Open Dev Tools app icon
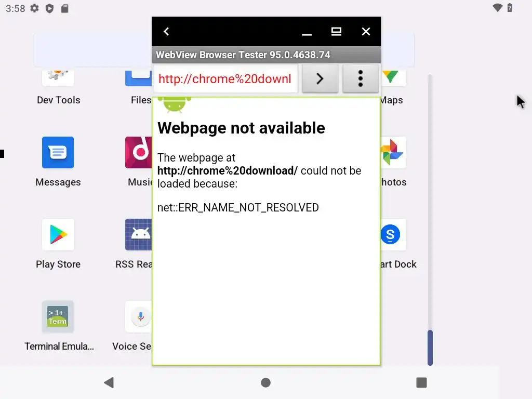This screenshot has width=532, height=399. 58,78
